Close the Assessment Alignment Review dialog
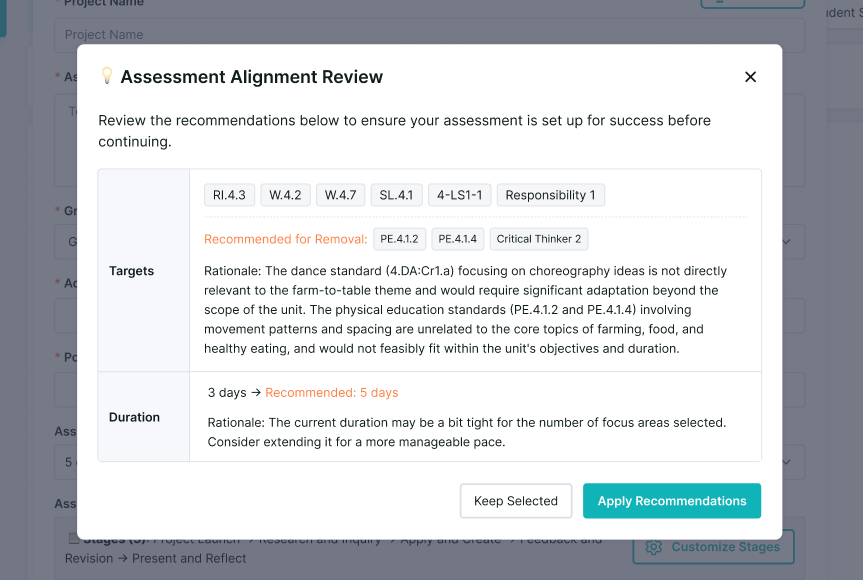 (750, 77)
